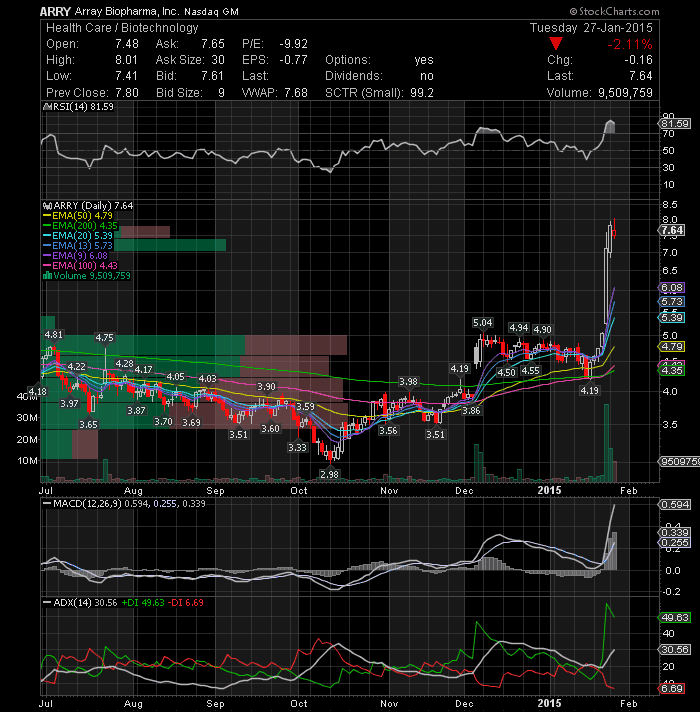This screenshot has height=712, width=700.
Task: Click the red -DI 6.69 label
Action: coord(186,603)
